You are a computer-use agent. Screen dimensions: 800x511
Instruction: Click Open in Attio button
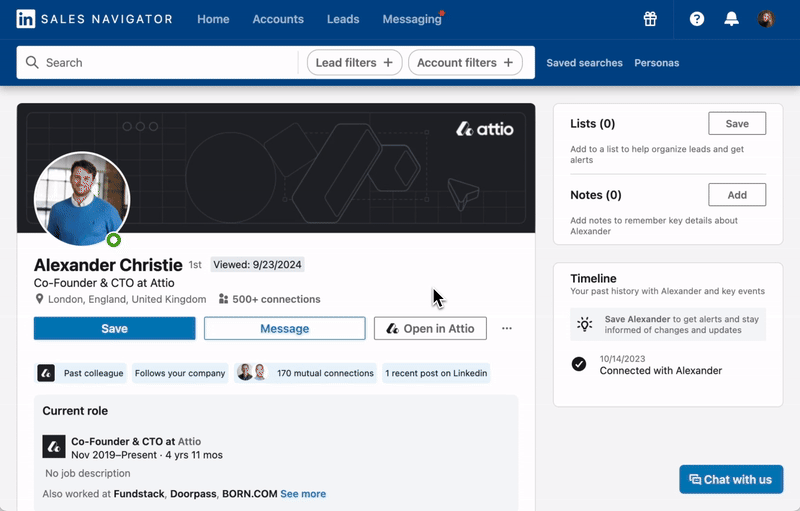point(430,328)
